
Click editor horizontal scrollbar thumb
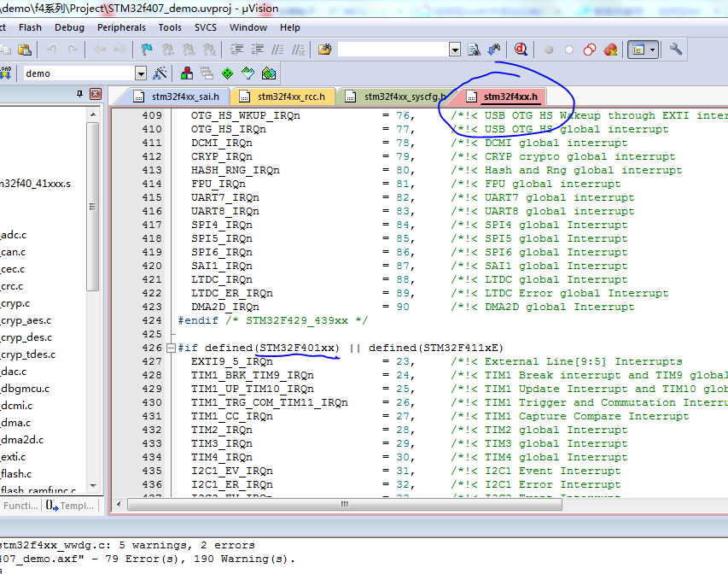point(345,504)
